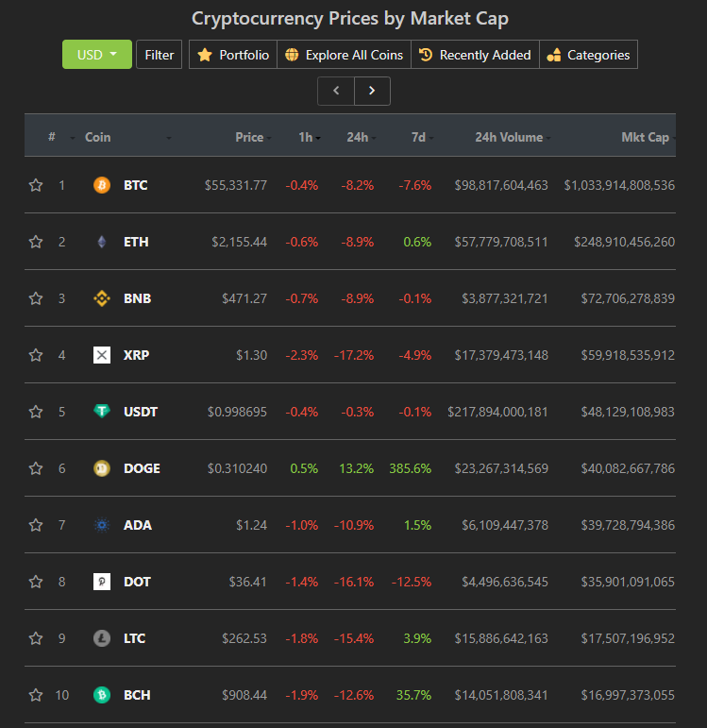Image resolution: width=707 pixels, height=728 pixels.
Task: Open the USD currency dropdown
Action: (97, 55)
